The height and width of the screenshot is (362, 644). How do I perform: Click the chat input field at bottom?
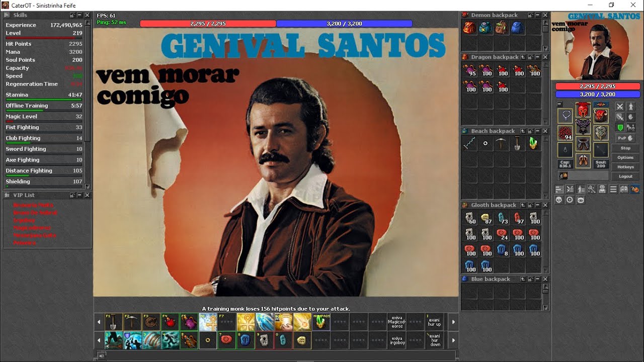click(280, 356)
